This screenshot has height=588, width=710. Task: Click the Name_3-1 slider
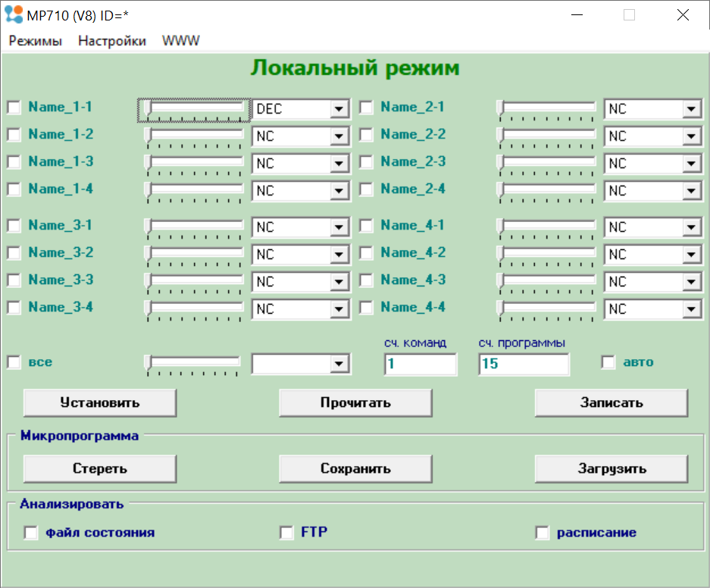pos(194,229)
